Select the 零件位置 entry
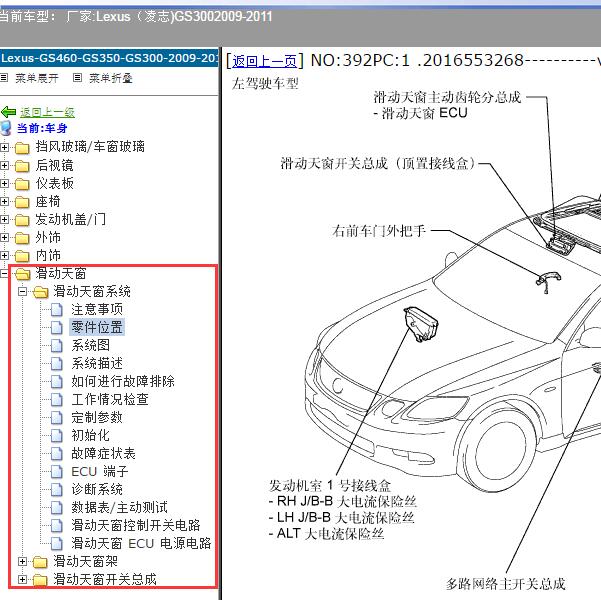 click(97, 327)
